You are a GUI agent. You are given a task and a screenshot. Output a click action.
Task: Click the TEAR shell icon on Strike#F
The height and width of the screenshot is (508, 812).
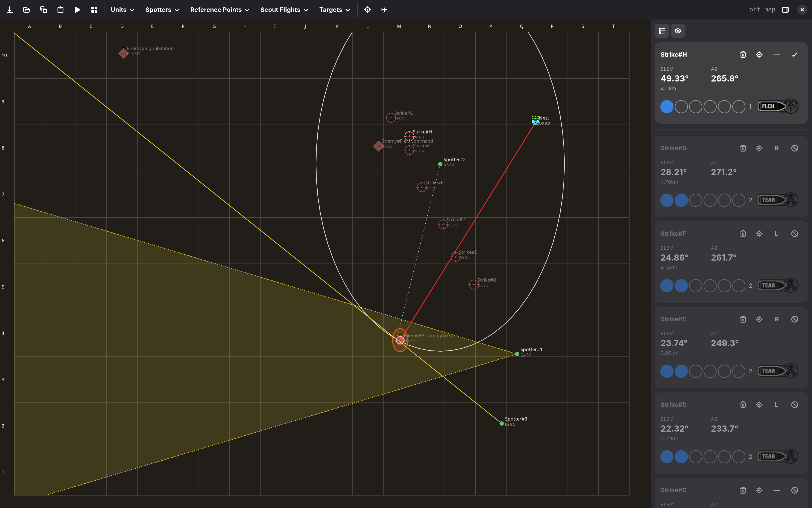click(778, 285)
